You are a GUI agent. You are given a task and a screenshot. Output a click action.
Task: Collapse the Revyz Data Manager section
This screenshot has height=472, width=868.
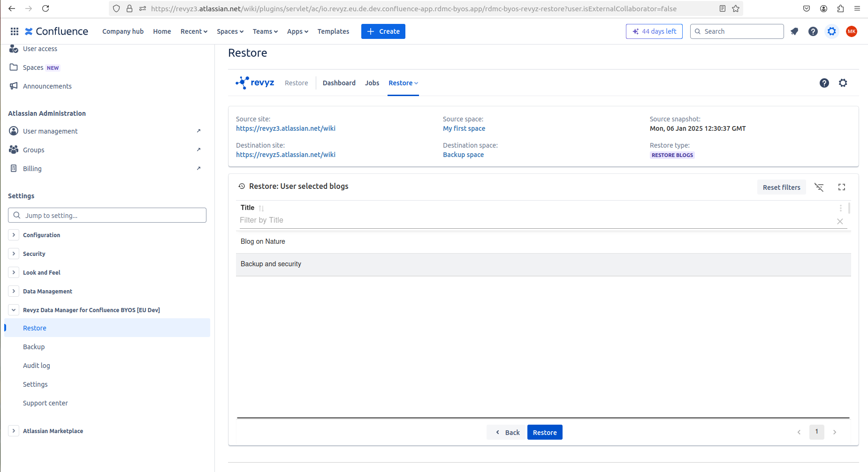[x=14, y=310]
